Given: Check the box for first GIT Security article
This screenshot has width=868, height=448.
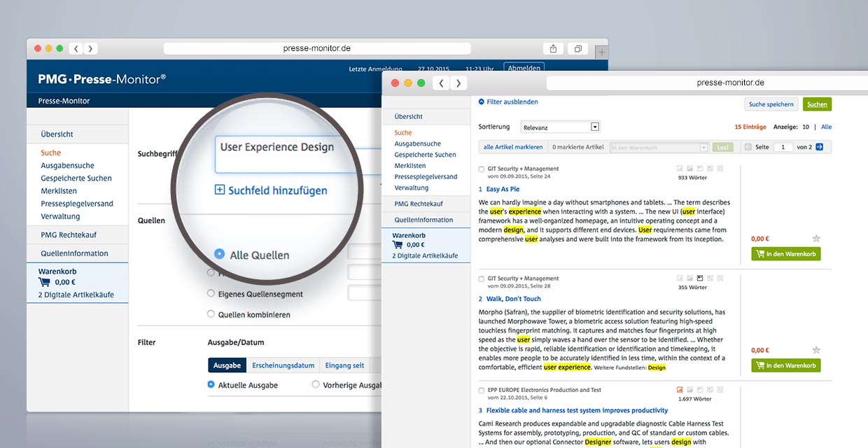Looking at the screenshot, I should coord(482,169).
